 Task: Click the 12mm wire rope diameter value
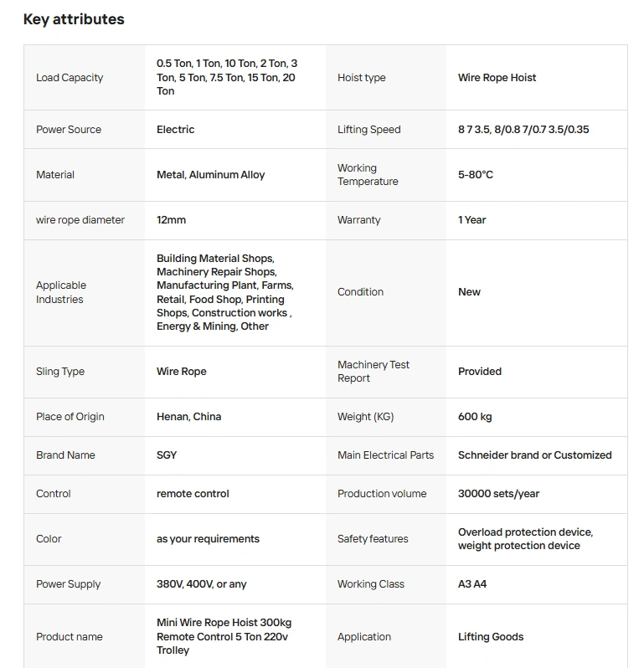171,220
